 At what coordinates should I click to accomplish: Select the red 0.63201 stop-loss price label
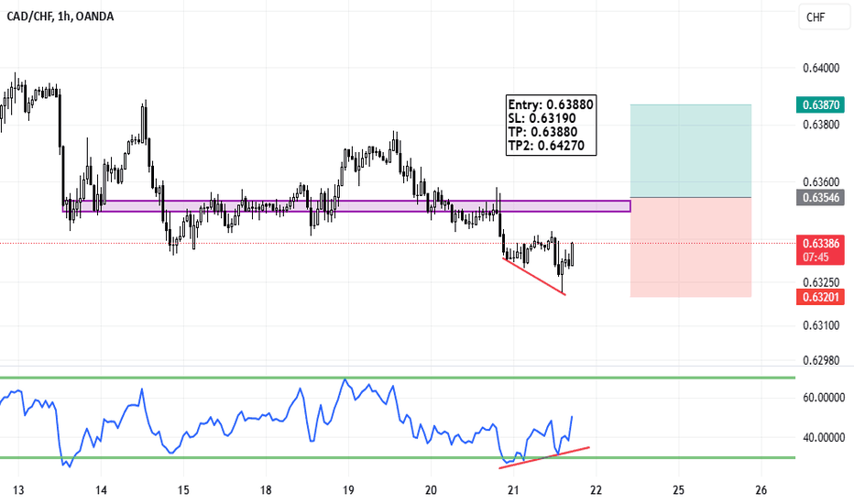pos(820,297)
